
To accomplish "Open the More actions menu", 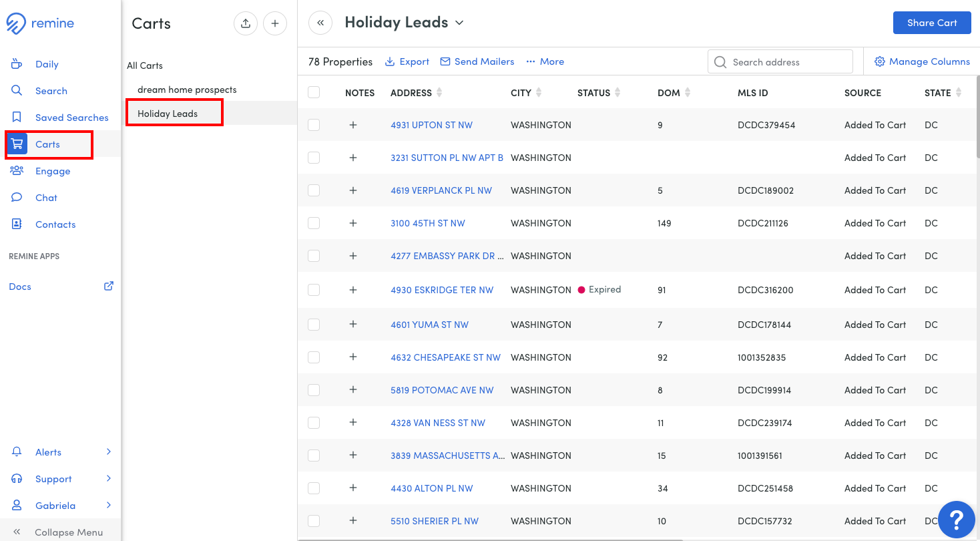I will [x=545, y=61].
